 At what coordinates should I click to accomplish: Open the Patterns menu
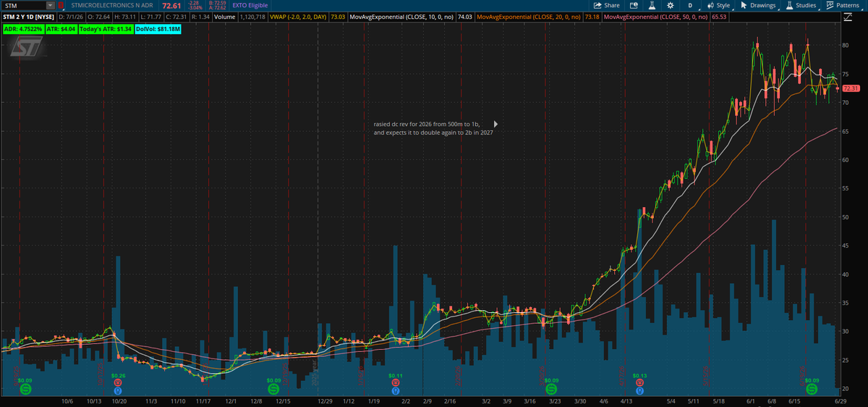click(x=843, y=5)
